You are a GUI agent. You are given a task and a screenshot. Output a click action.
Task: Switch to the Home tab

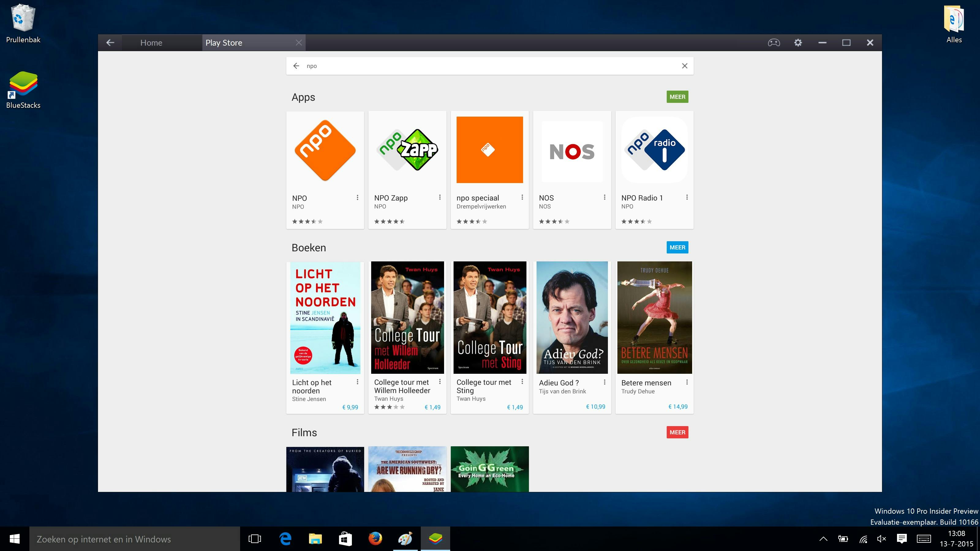point(151,43)
